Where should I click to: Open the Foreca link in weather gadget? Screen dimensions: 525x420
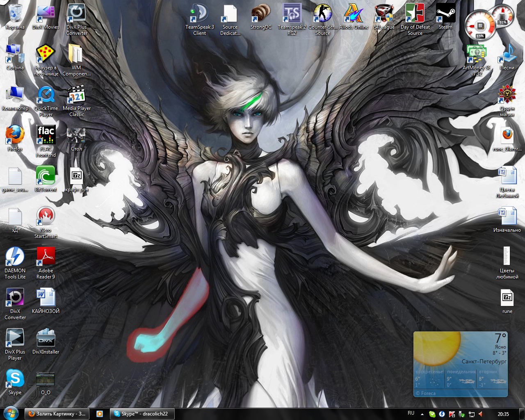(x=425, y=393)
